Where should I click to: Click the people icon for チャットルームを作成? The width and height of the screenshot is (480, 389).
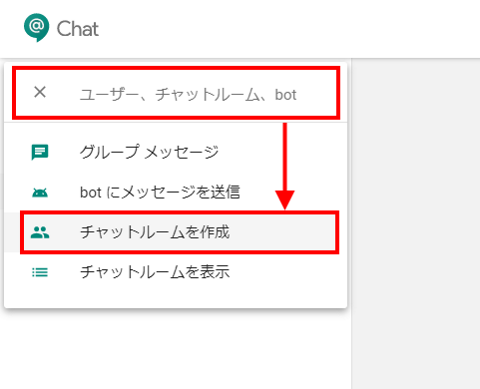pos(40,232)
